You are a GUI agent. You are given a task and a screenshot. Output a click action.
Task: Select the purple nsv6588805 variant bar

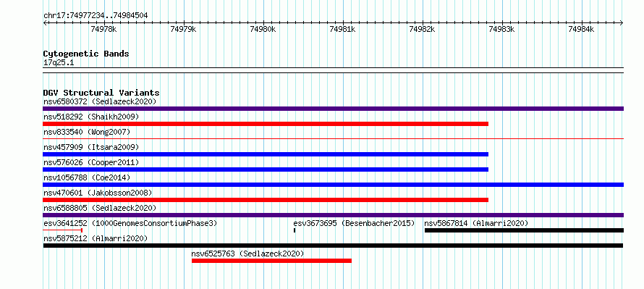point(333,215)
